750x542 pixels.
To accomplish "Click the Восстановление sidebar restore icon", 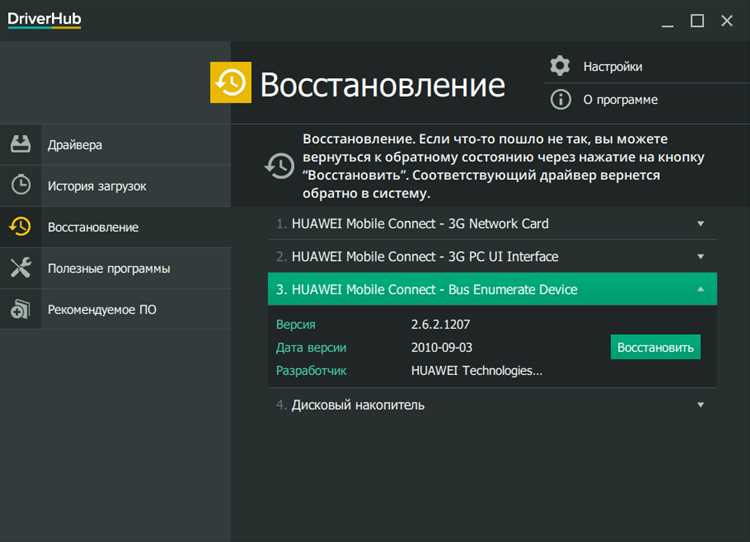I will 21,226.
